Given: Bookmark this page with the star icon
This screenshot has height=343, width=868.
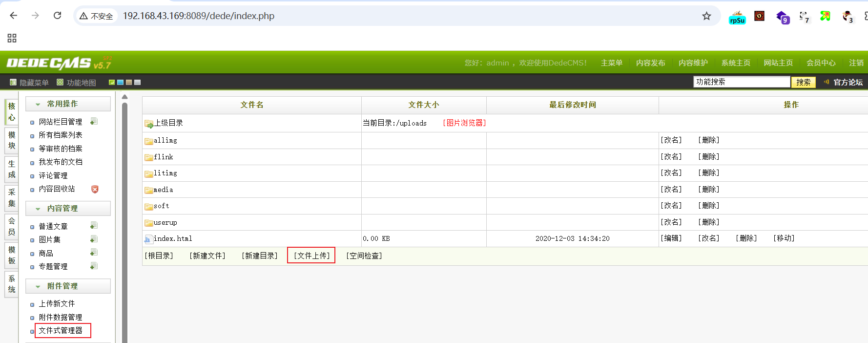Looking at the screenshot, I should (706, 16).
